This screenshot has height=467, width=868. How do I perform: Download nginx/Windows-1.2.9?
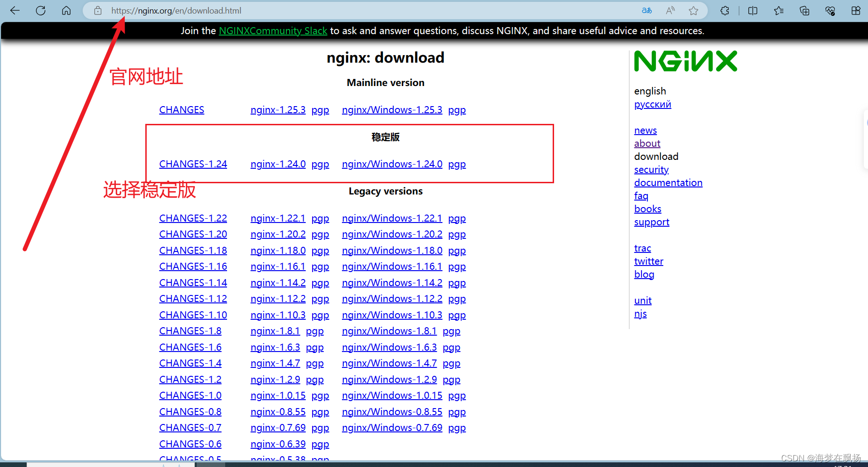389,380
